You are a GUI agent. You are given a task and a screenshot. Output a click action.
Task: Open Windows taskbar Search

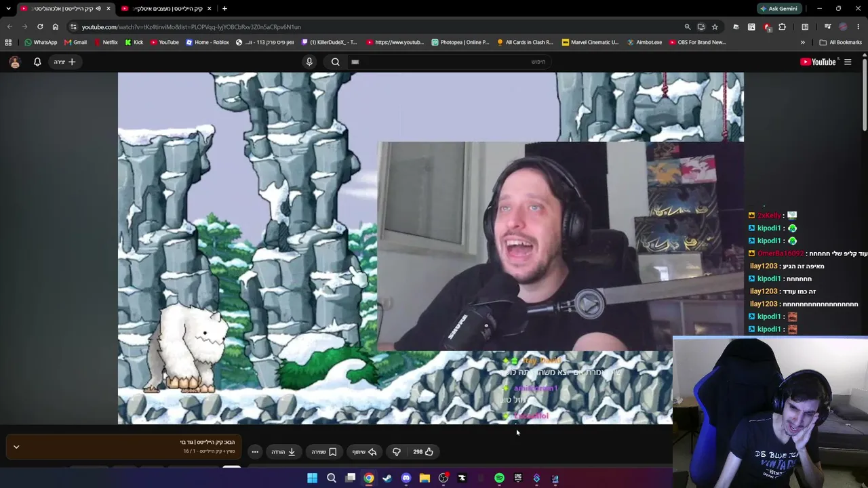(332, 479)
